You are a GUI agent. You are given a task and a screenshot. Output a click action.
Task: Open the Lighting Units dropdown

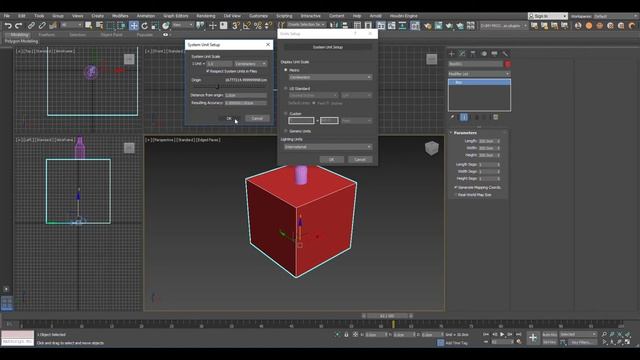pyautogui.click(x=328, y=147)
